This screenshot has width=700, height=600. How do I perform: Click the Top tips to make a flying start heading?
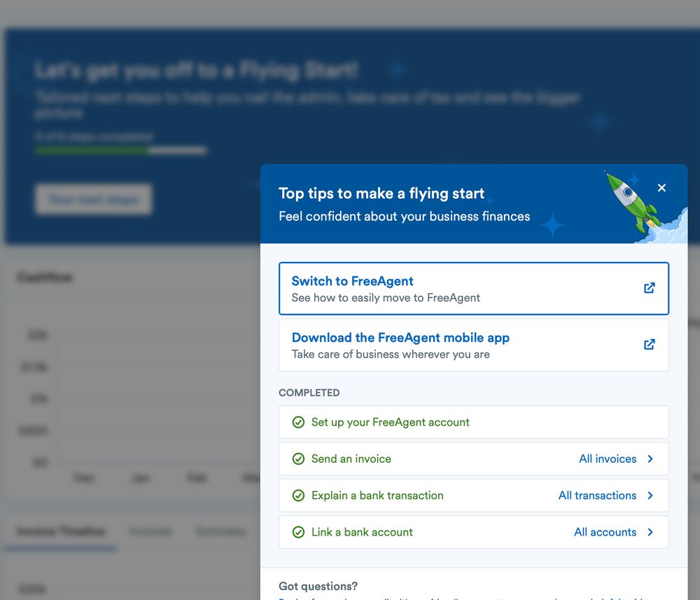coord(381,193)
